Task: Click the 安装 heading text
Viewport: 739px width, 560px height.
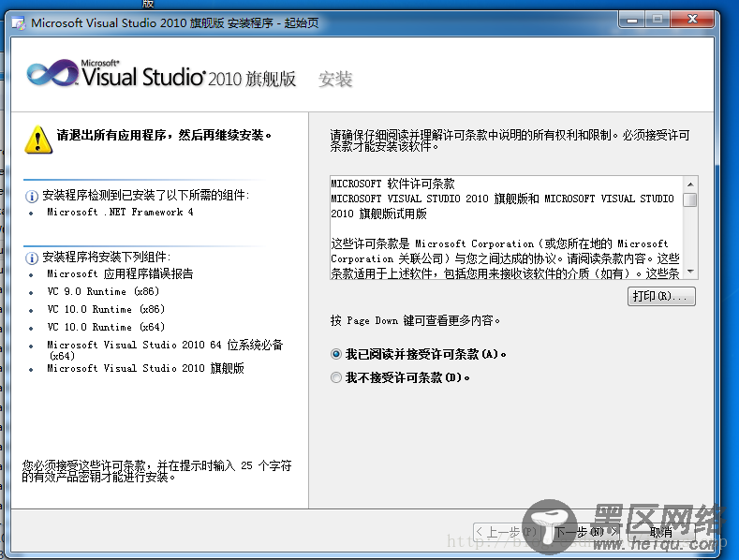Action: pos(335,80)
